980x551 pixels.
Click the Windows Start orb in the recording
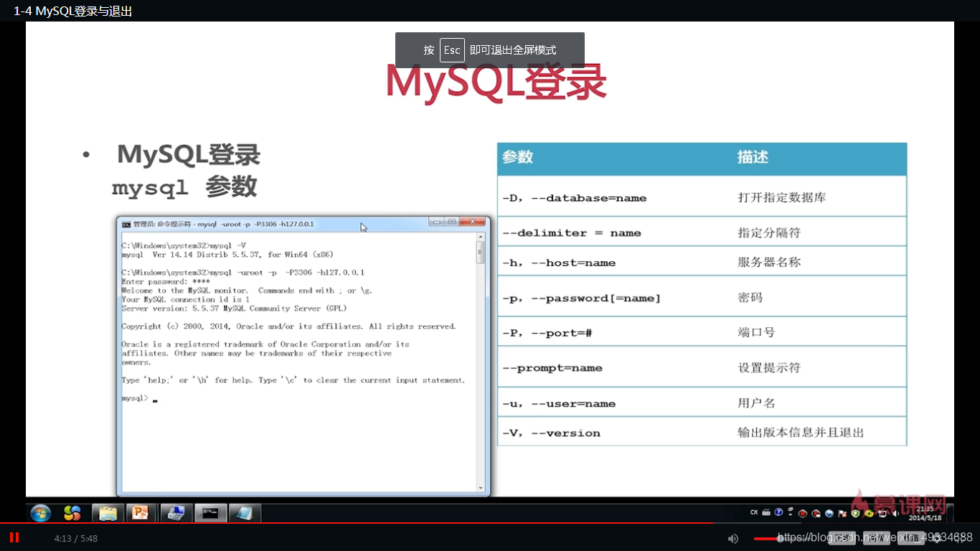click(x=41, y=513)
